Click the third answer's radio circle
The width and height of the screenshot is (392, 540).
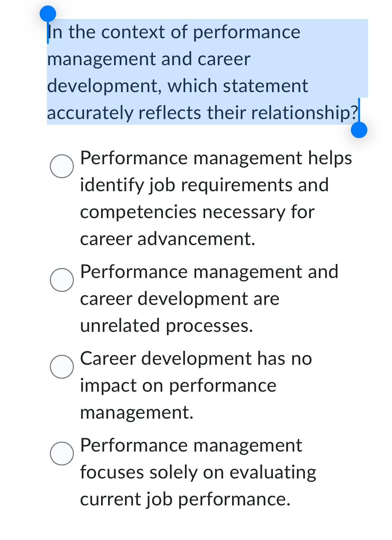pyautogui.click(x=63, y=367)
